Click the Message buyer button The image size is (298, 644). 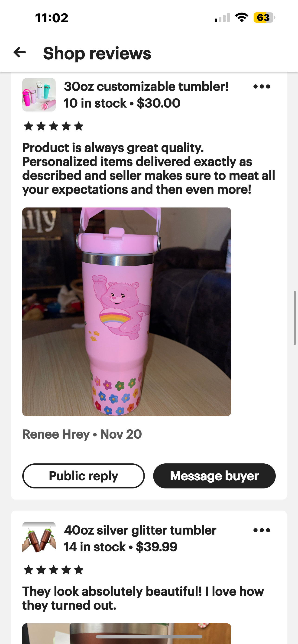214,476
